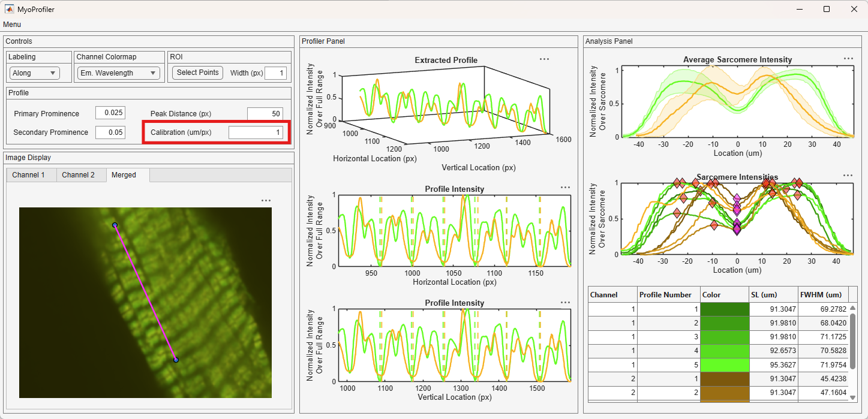The width and height of the screenshot is (868, 419).
Task: Select the upper ROI endpoint on image
Action: click(115, 225)
